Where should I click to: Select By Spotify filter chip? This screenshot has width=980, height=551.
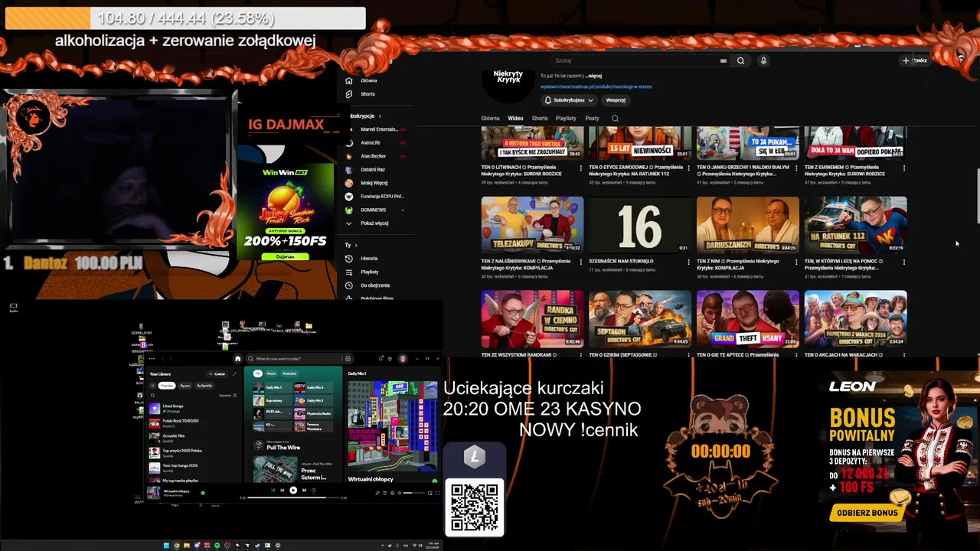click(204, 386)
